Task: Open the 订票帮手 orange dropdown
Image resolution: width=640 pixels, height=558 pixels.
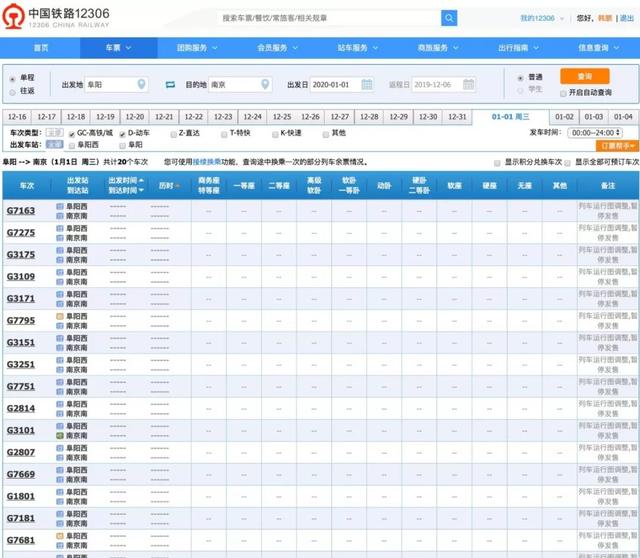Action: click(x=618, y=146)
